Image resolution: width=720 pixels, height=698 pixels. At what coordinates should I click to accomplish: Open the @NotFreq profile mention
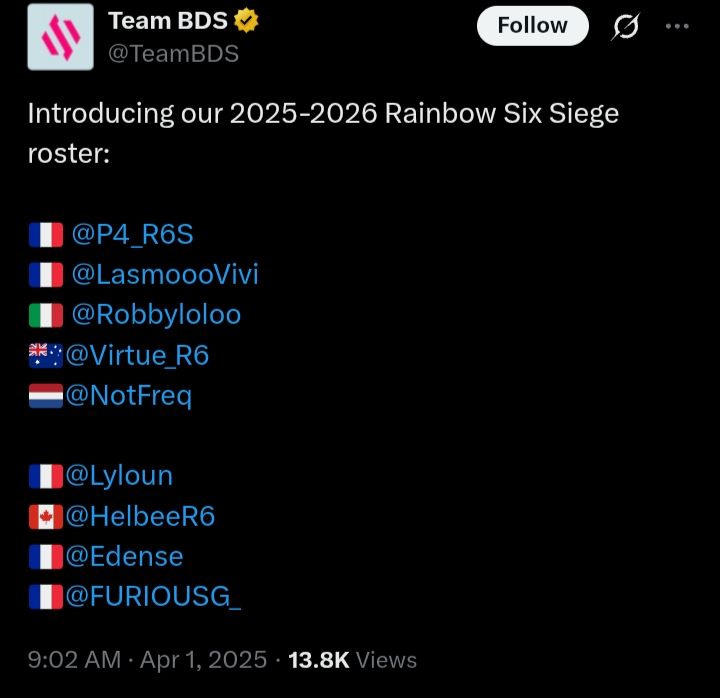click(129, 396)
